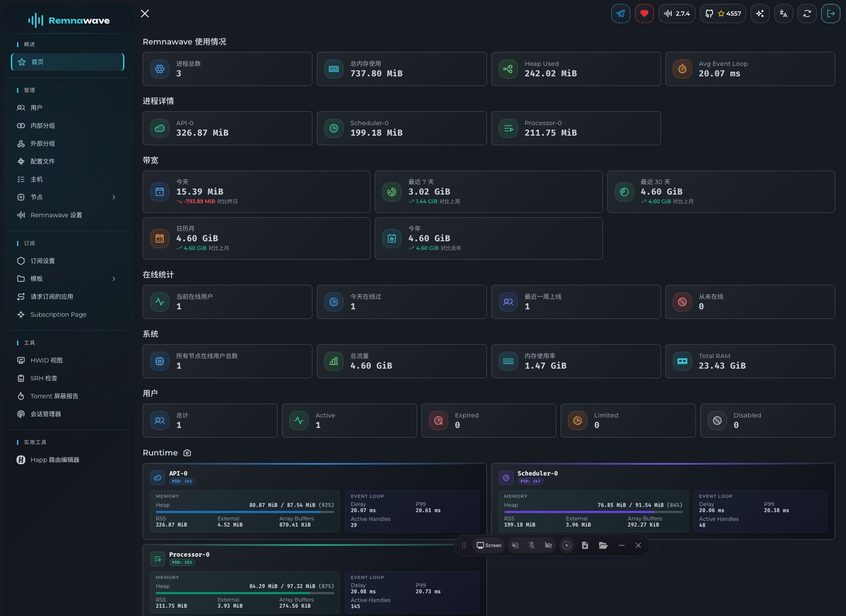Viewport: 846px width, 616px height.
Task: Expand the 模板 submenu chevron
Action: click(x=114, y=279)
